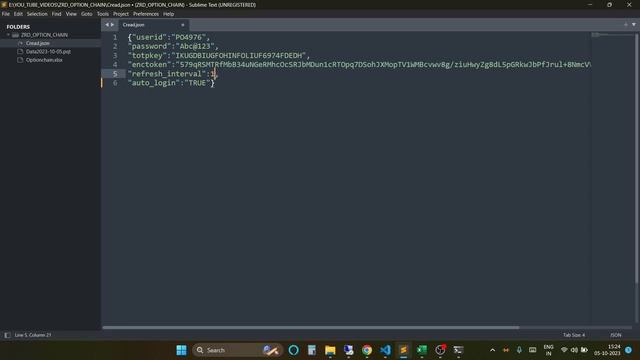Click the minimap preview

[611, 36]
